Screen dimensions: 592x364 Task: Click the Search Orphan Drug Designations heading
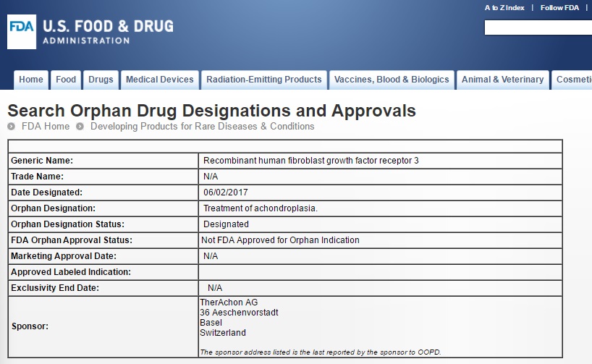(211, 111)
